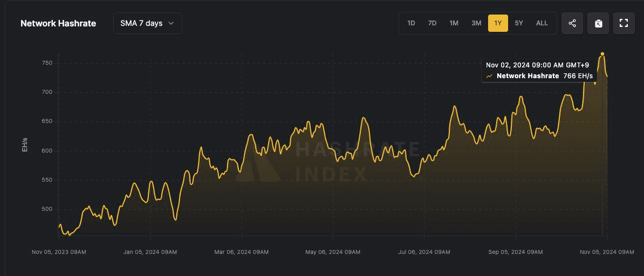
Task: Show the ALL time range
Action: pos(542,23)
